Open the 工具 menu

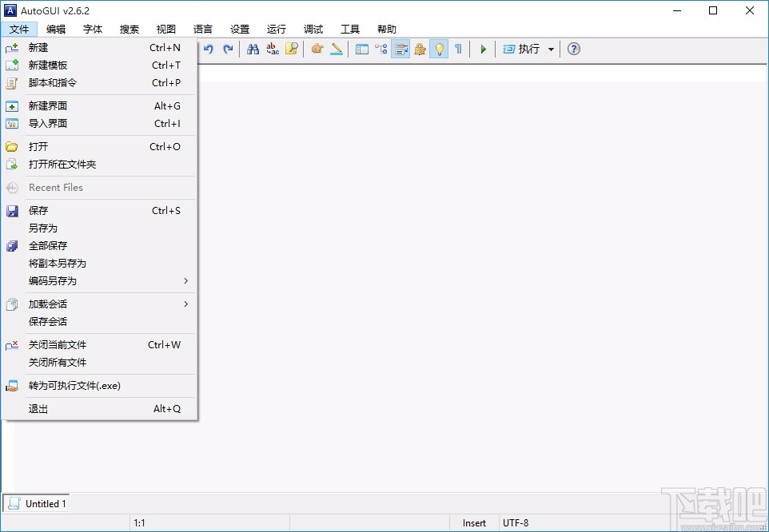(349, 28)
